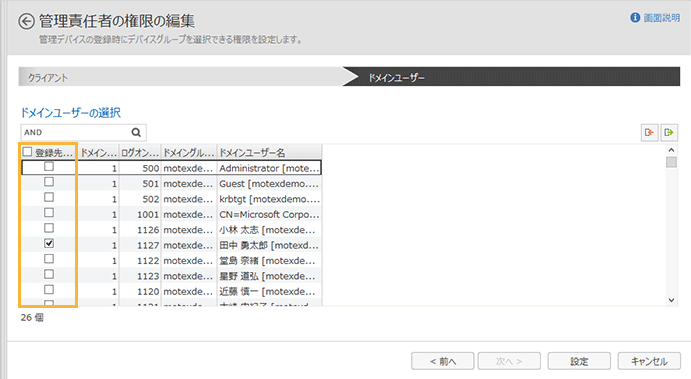691x379 pixels.
Task: Toggle the select-all checkbox in header
Action: click(27, 152)
